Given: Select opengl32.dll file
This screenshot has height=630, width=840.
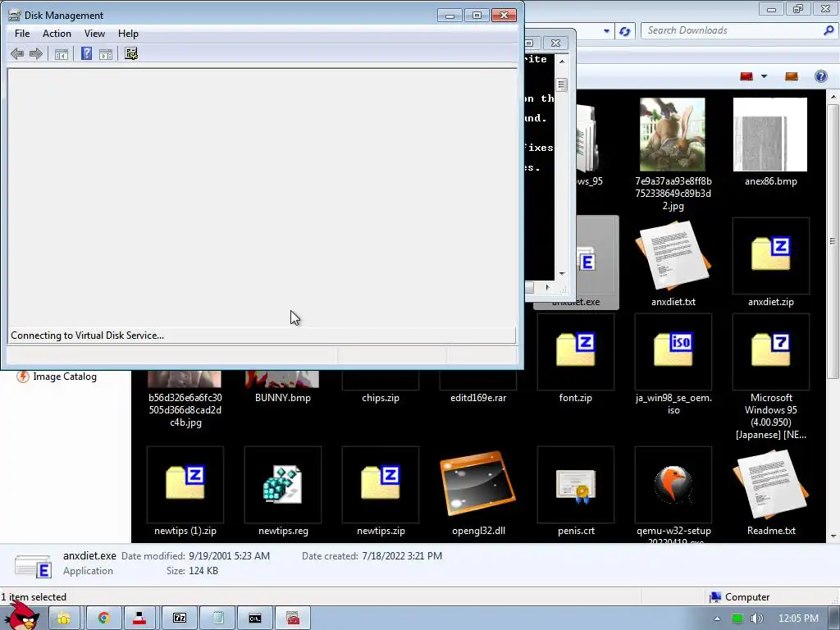Looking at the screenshot, I should click(x=478, y=492).
